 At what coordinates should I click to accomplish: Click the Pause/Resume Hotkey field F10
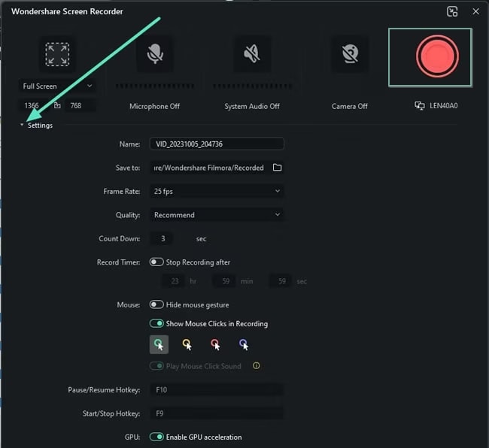(x=217, y=389)
